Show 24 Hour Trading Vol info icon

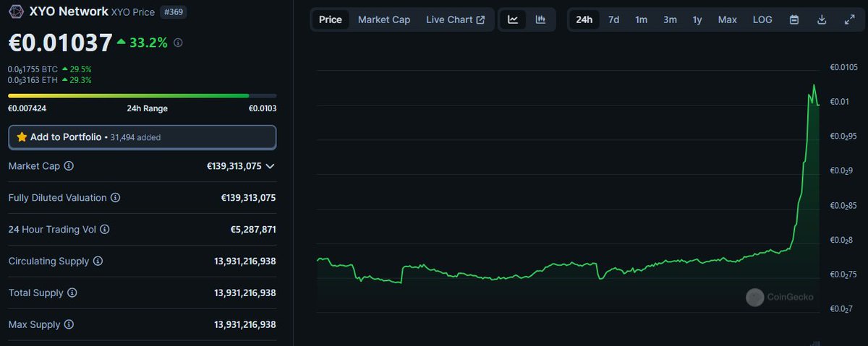104,230
